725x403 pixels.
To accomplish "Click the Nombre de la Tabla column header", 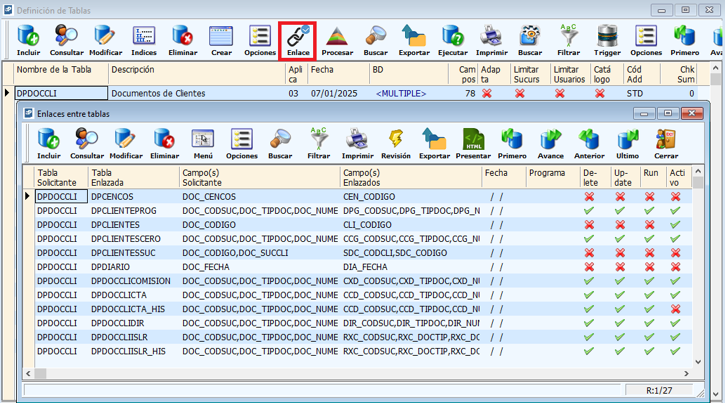I will click(x=55, y=70).
